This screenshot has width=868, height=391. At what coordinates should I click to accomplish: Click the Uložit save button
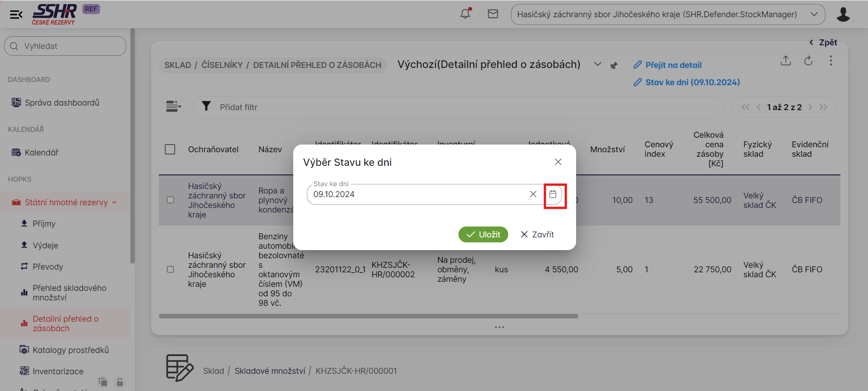pos(483,235)
